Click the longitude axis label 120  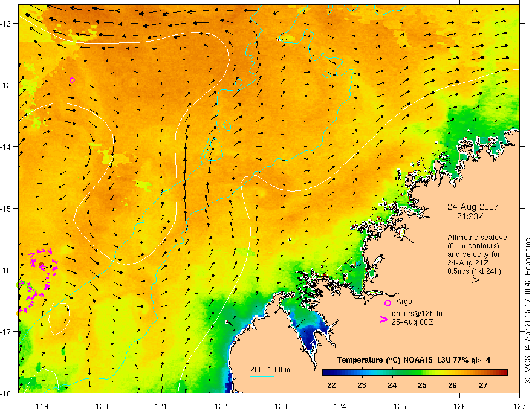[x=102, y=406]
